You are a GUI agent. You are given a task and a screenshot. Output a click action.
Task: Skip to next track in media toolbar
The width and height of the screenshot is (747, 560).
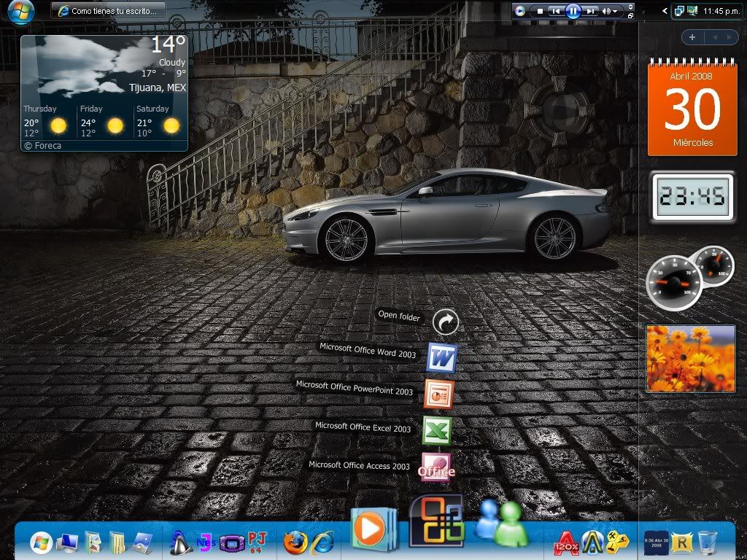[590, 10]
